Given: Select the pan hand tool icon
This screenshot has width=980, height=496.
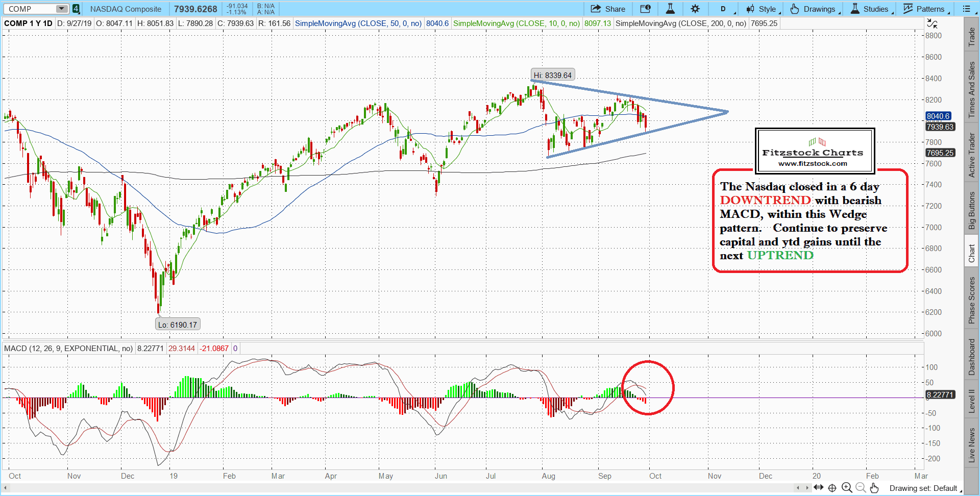Looking at the screenshot, I should (x=874, y=488).
